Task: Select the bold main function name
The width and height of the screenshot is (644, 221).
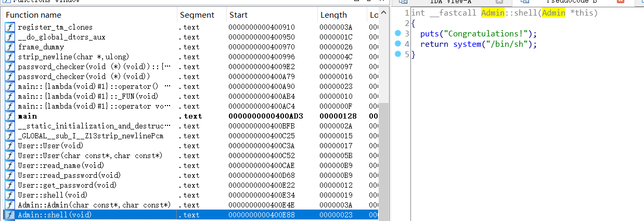Action: [x=27, y=116]
